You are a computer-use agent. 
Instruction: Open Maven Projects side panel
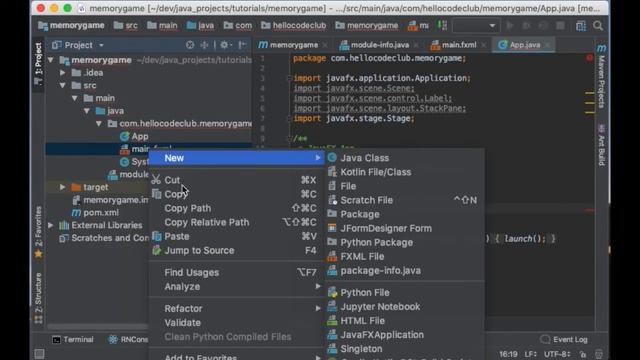click(601, 76)
